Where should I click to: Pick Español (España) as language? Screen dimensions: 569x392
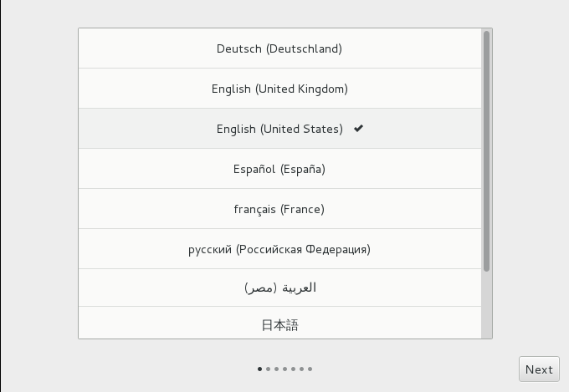279,169
